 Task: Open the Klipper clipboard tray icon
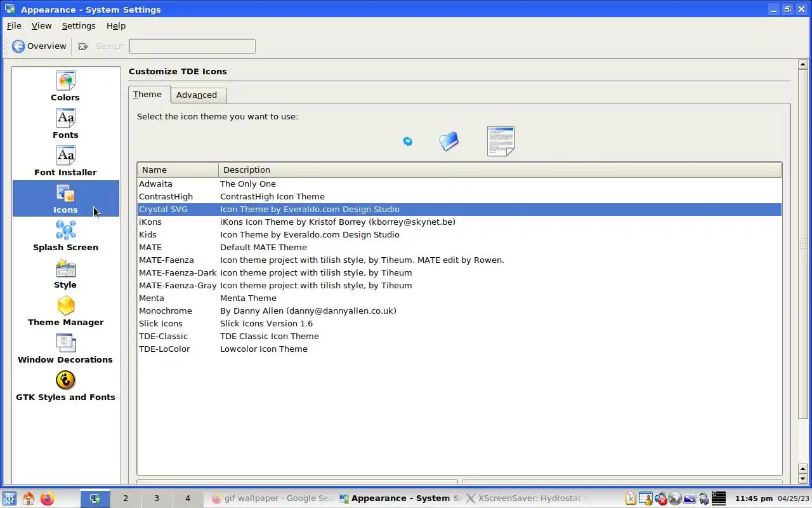coord(631,498)
